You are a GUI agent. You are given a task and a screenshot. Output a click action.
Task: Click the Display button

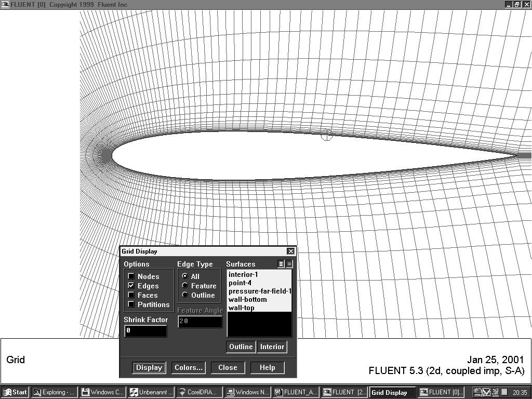[149, 367]
